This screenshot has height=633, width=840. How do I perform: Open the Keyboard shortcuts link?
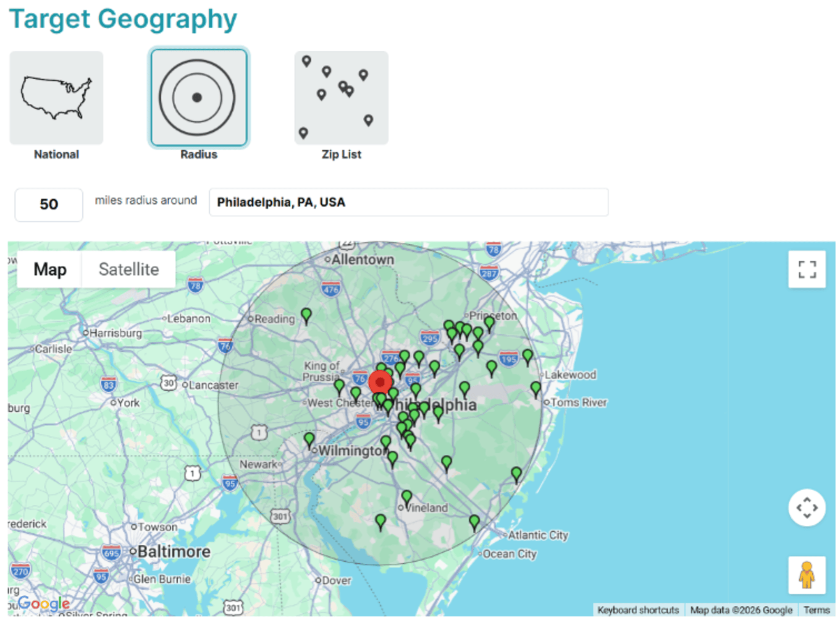(x=639, y=609)
